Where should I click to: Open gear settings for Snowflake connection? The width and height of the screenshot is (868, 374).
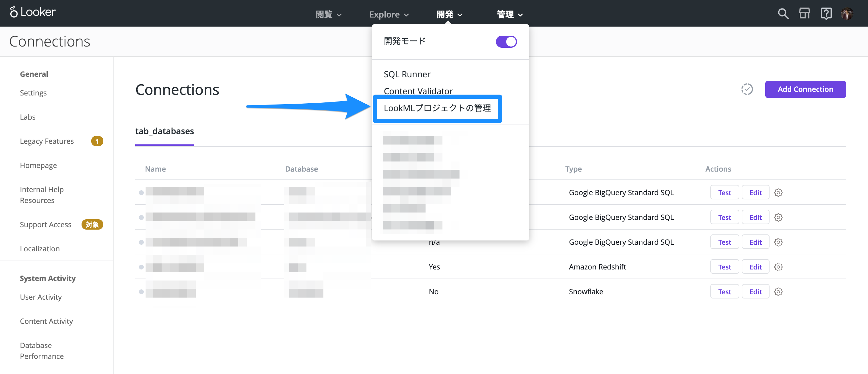(x=778, y=292)
